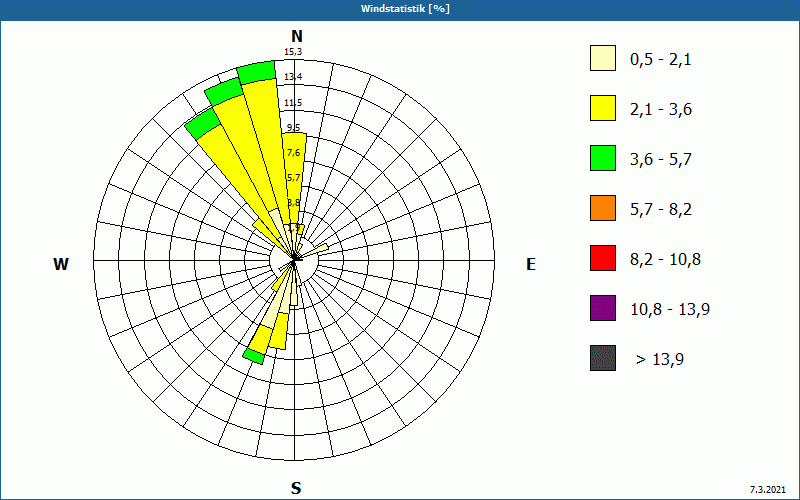
Task: Click the S compass label
Action: [x=296, y=488]
